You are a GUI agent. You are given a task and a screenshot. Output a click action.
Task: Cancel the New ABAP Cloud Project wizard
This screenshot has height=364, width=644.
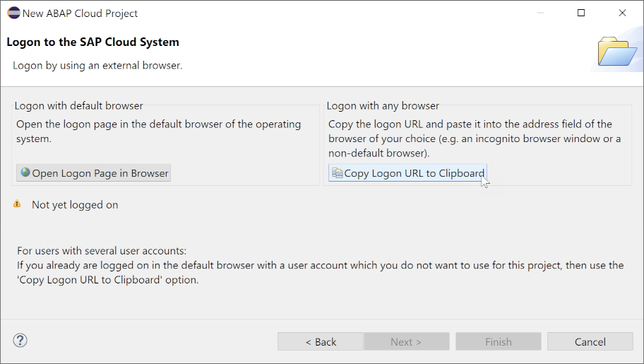click(x=590, y=342)
